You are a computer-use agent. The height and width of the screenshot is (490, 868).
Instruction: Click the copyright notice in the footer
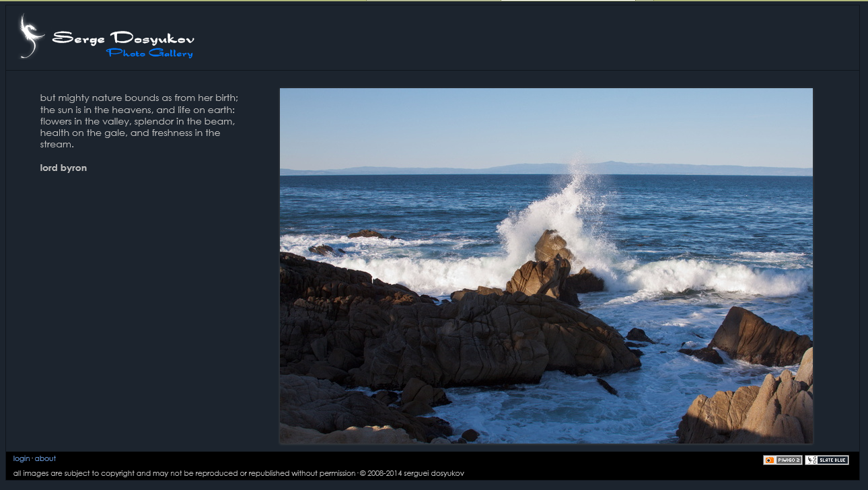coord(184,473)
